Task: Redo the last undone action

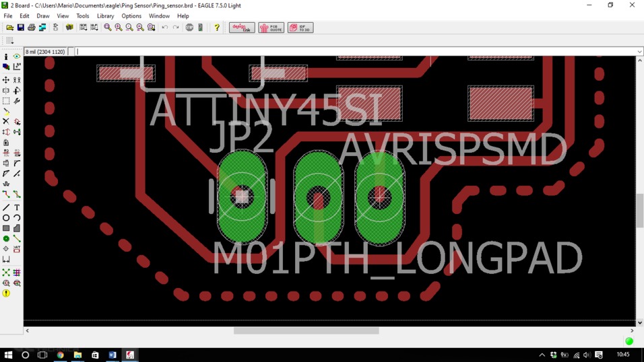Action: pyautogui.click(x=176, y=28)
